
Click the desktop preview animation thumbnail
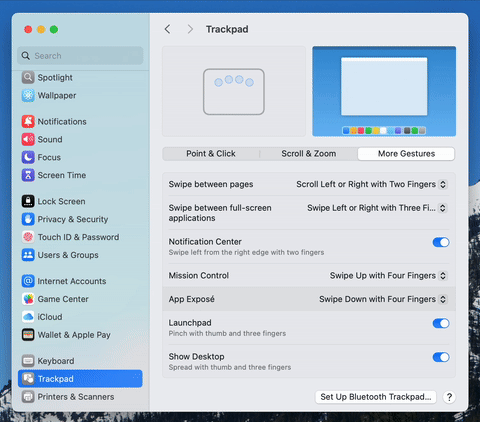(x=384, y=91)
